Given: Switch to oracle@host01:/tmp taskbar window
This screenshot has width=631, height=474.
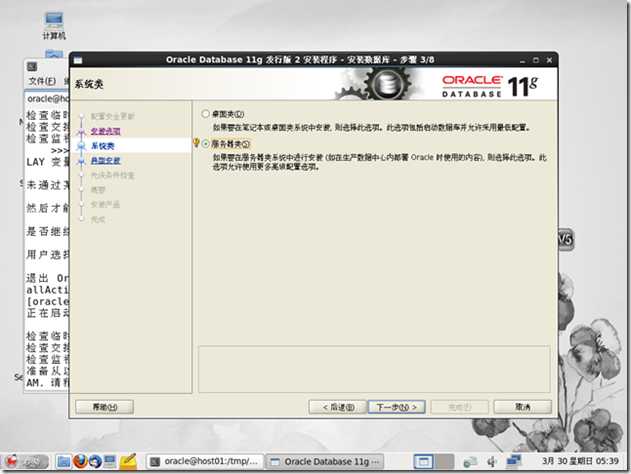Looking at the screenshot, I should tap(204, 462).
